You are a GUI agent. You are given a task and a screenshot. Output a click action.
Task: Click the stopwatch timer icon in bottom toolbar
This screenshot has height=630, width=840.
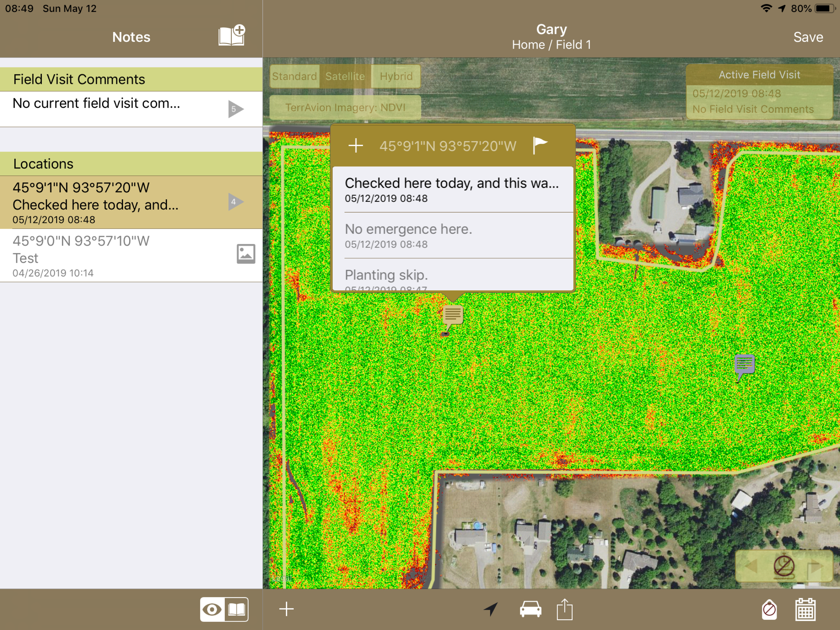click(769, 609)
